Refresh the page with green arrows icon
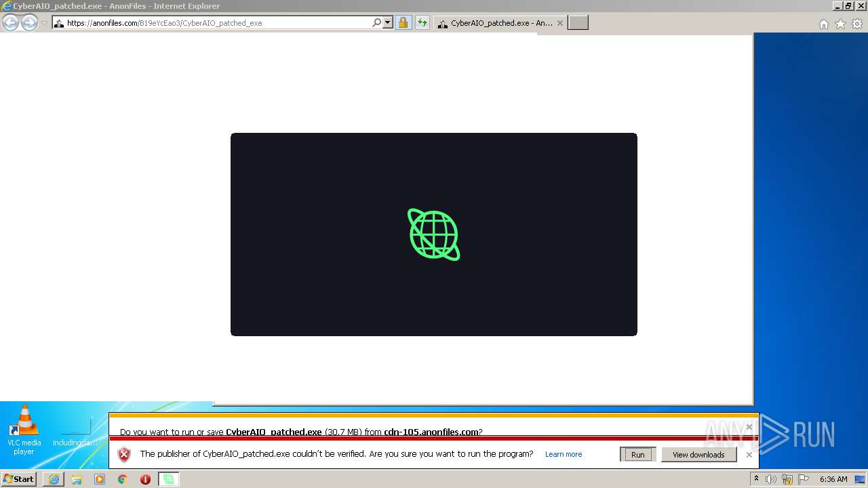The height and width of the screenshot is (488, 868). (x=422, y=22)
